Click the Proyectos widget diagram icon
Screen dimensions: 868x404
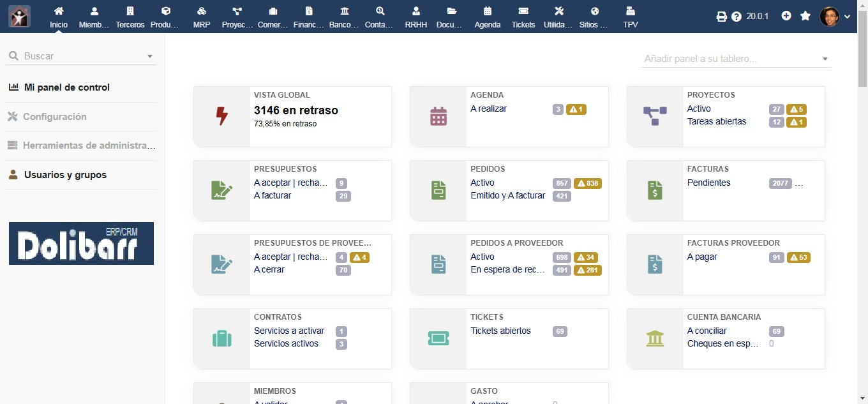tap(655, 116)
